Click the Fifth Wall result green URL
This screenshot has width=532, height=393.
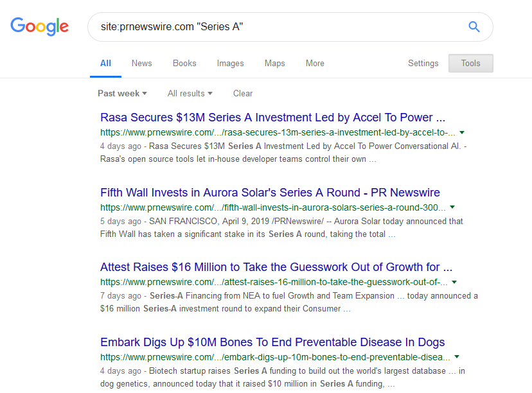click(x=273, y=207)
